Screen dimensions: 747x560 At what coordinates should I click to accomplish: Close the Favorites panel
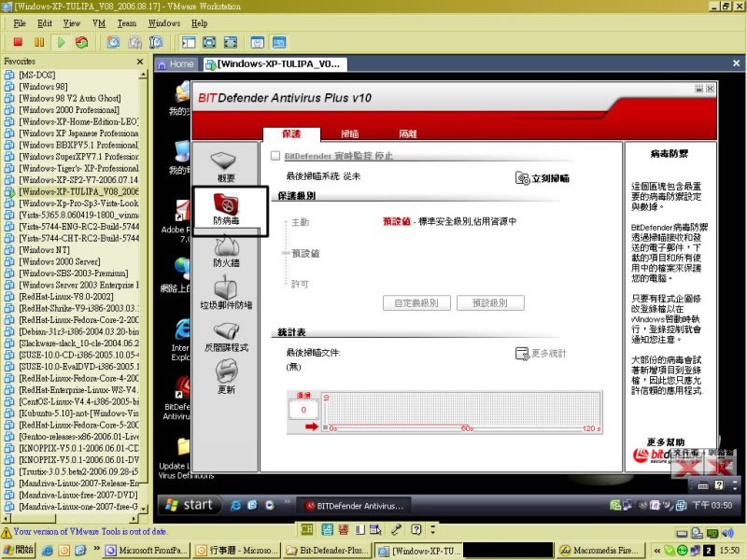click(x=140, y=62)
